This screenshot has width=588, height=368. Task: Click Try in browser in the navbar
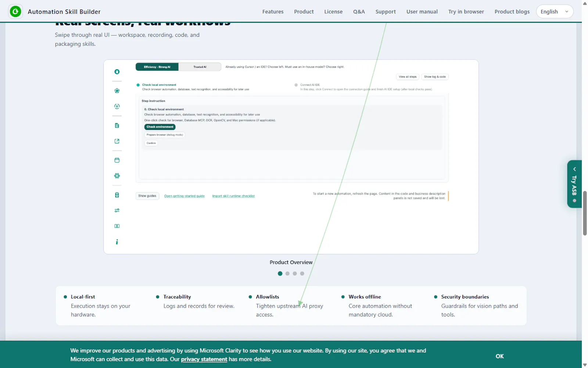point(466,12)
